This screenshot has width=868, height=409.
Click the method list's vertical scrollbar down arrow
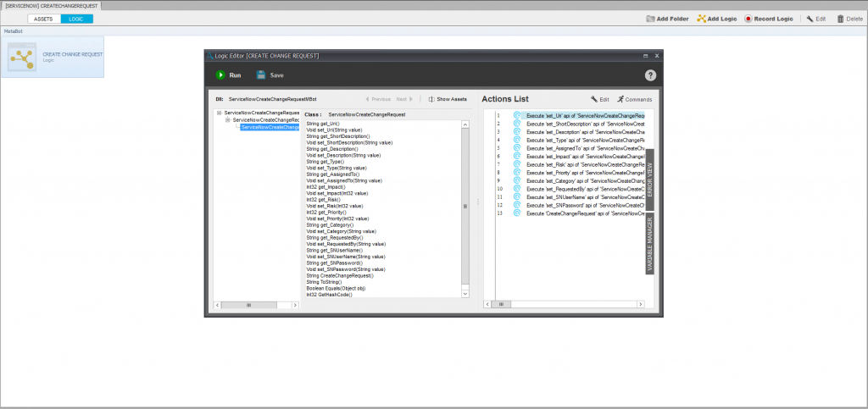(x=465, y=293)
